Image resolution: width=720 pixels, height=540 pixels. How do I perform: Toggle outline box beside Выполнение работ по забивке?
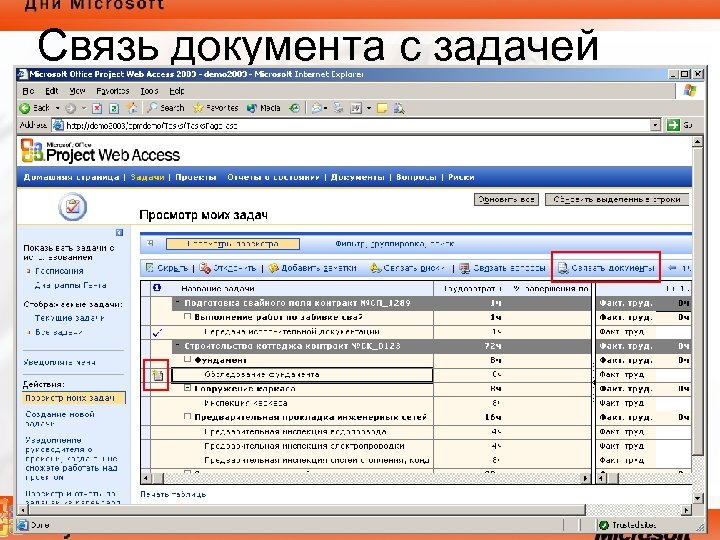[187, 316]
